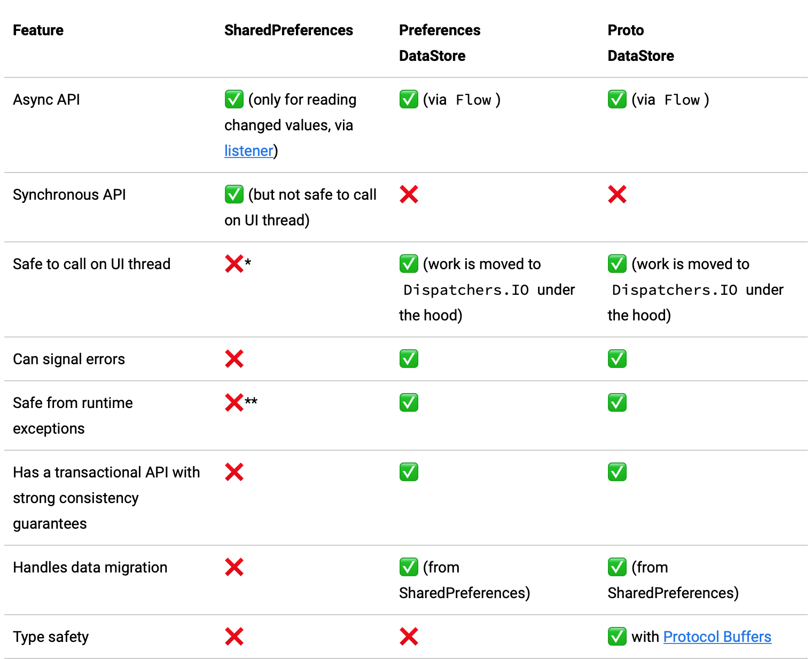Click green check in SharedPreferences Synchronous API cell
812x659 pixels.
(x=234, y=194)
